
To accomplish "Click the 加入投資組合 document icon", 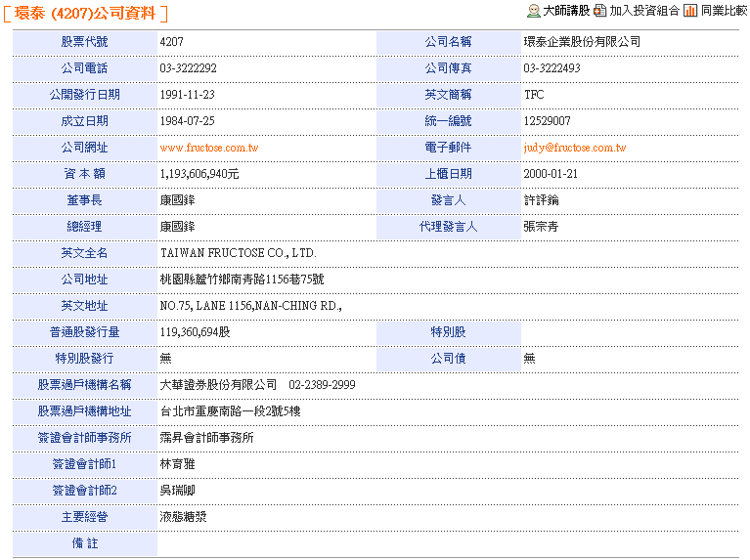I will pyautogui.click(x=599, y=11).
